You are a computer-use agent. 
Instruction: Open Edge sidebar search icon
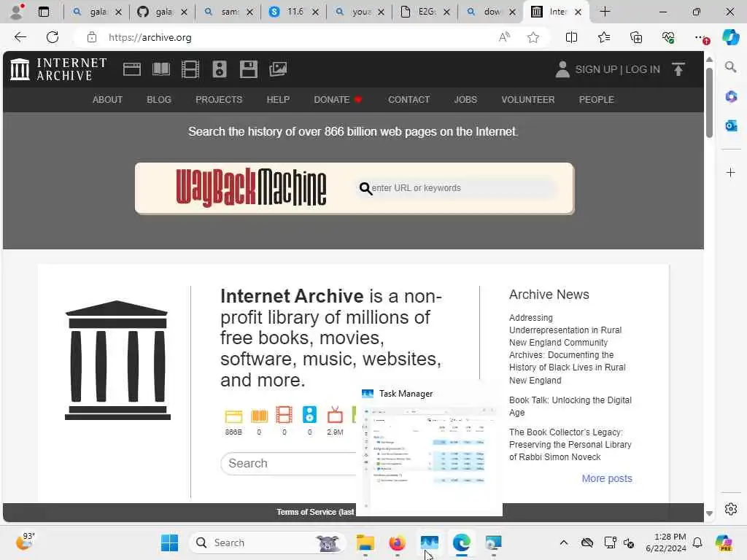coord(731,67)
